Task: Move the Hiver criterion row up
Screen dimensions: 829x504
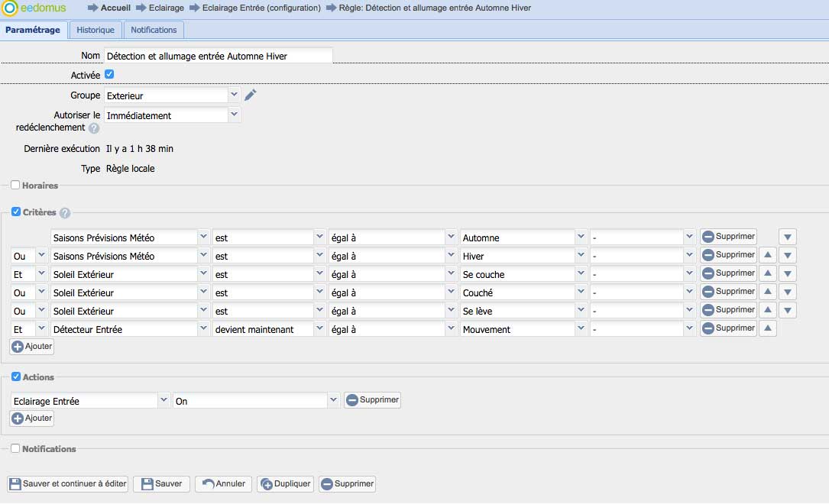Action: [767, 256]
